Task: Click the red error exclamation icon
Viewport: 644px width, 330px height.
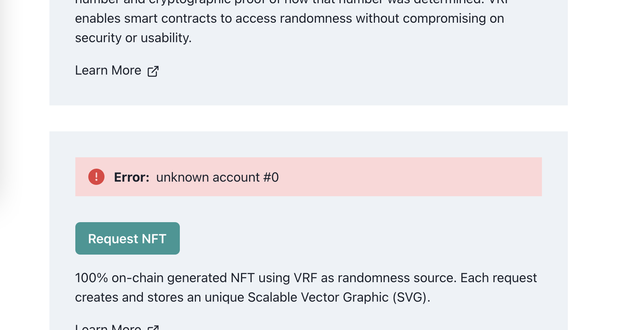Action: coord(96,177)
